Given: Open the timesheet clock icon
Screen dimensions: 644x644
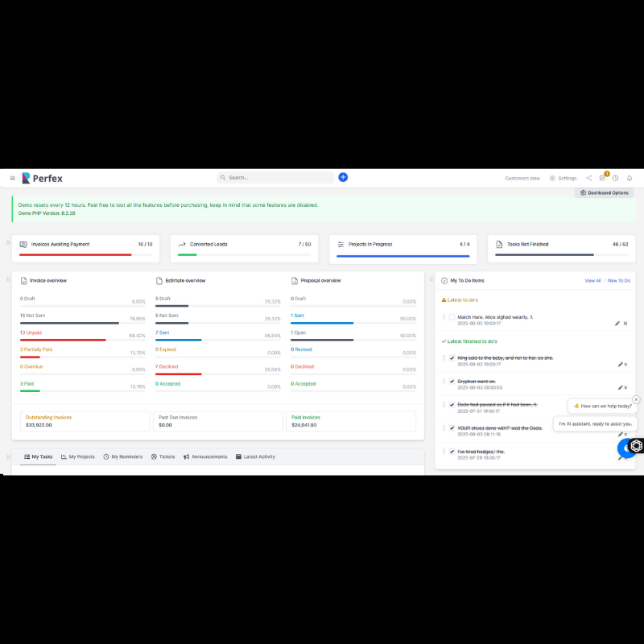Looking at the screenshot, I should pyautogui.click(x=616, y=178).
